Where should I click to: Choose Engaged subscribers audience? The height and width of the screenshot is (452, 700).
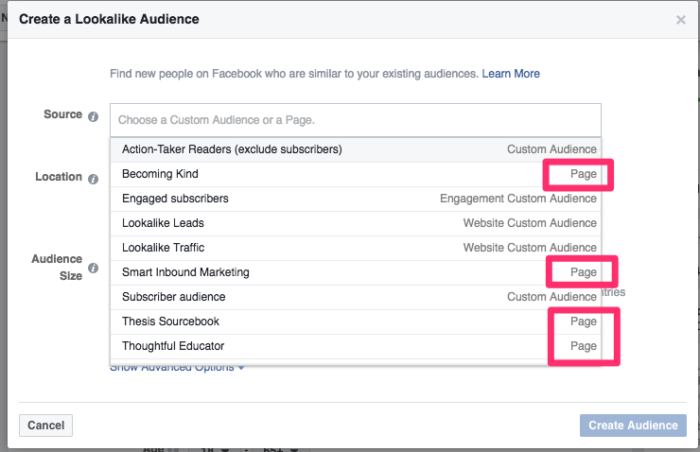(x=355, y=199)
